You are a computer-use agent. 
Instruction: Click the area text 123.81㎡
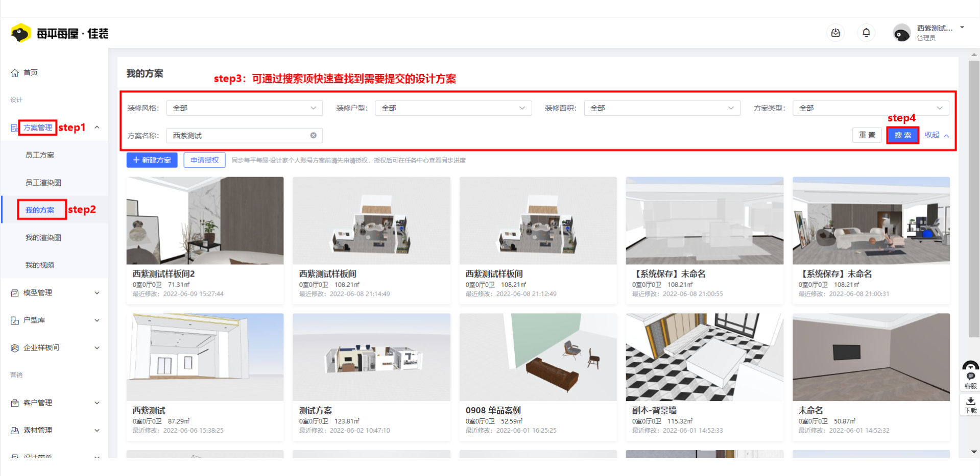[x=347, y=421]
